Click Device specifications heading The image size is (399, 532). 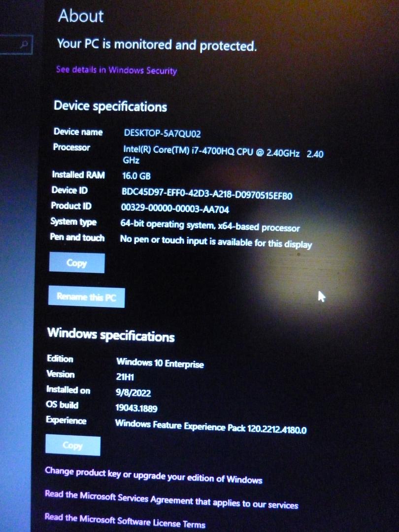click(x=110, y=106)
